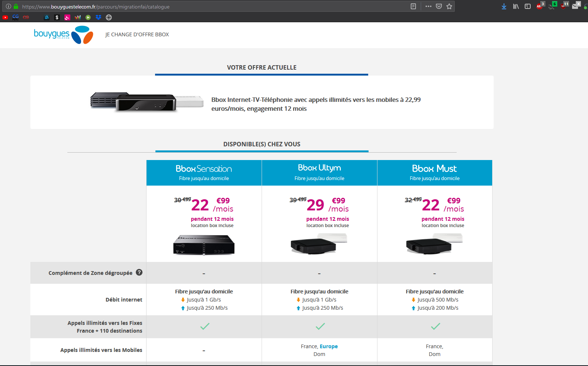Click 'Complément de Zone dégroupée' label text
The height and width of the screenshot is (366, 588).
(90, 273)
